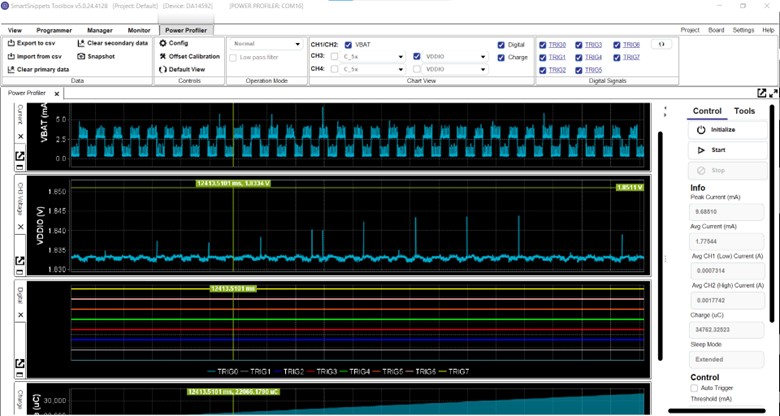Switch to the Manager tab
The height and width of the screenshot is (416, 780).
tap(100, 30)
